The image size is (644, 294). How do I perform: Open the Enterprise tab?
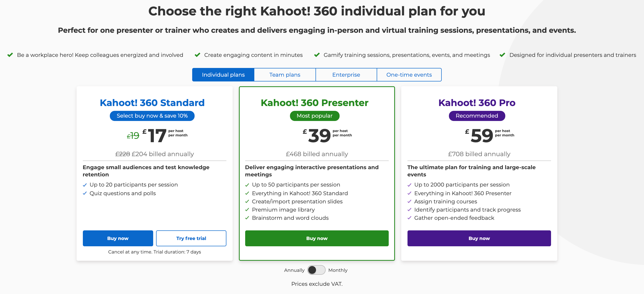click(346, 74)
